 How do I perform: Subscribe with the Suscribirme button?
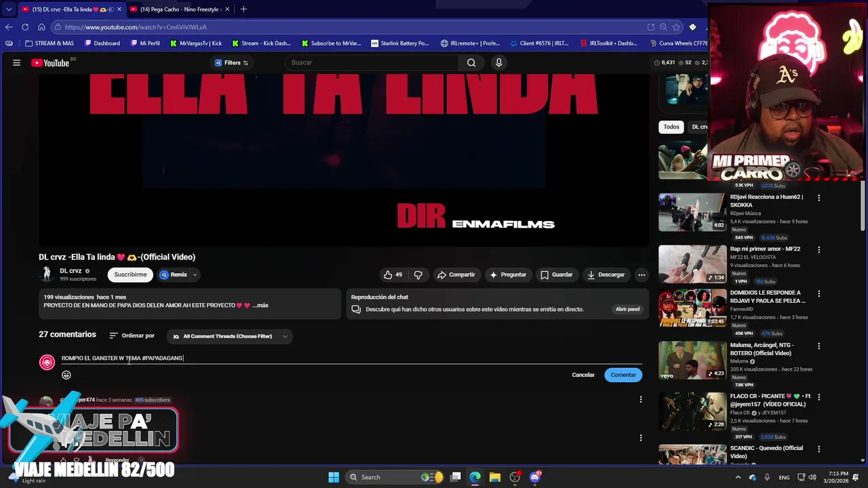point(130,274)
